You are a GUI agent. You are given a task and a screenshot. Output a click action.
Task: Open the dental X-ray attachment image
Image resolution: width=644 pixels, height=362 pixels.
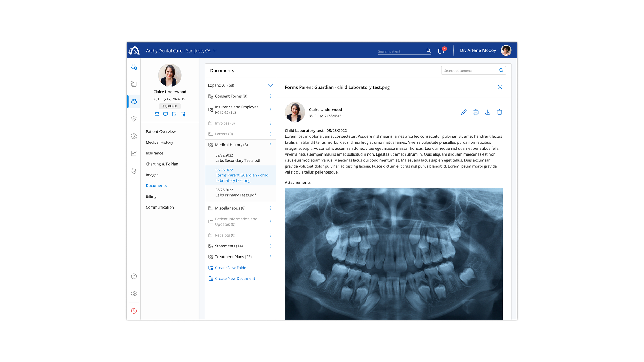point(393,254)
